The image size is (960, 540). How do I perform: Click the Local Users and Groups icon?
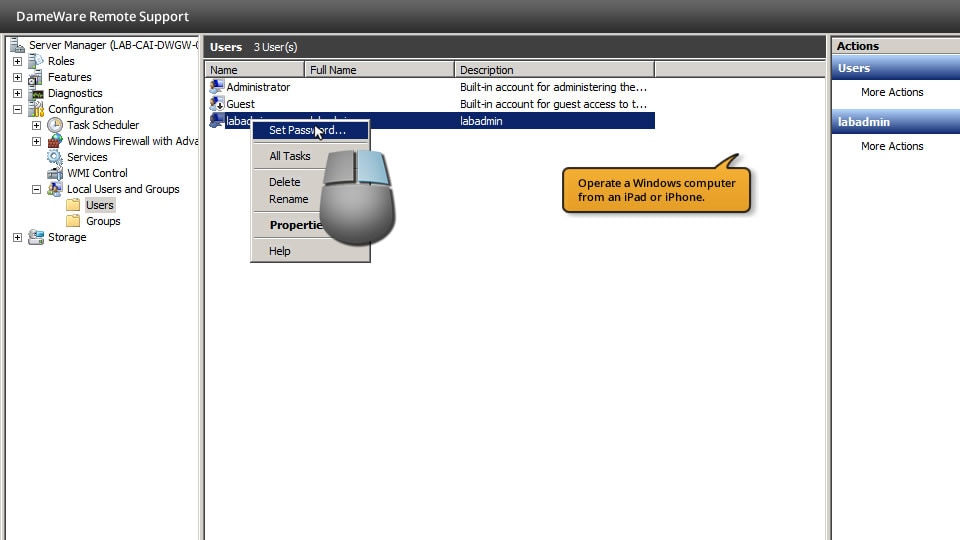[55, 189]
